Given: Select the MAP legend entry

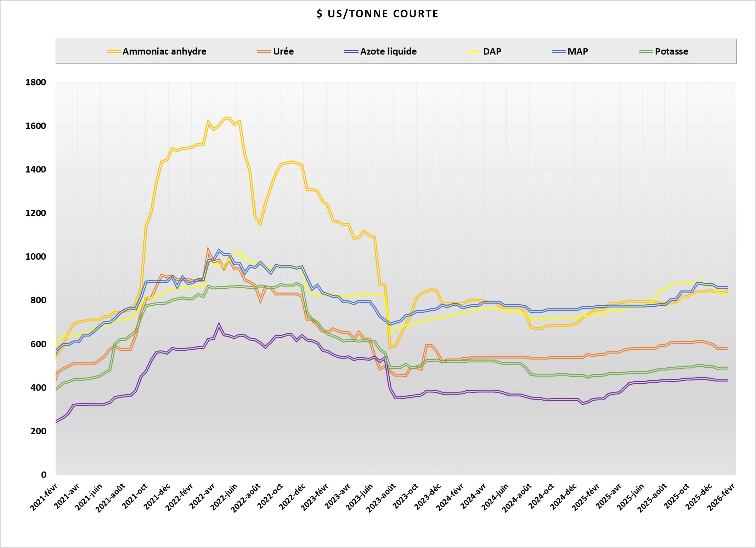Looking at the screenshot, I should coord(577,51).
